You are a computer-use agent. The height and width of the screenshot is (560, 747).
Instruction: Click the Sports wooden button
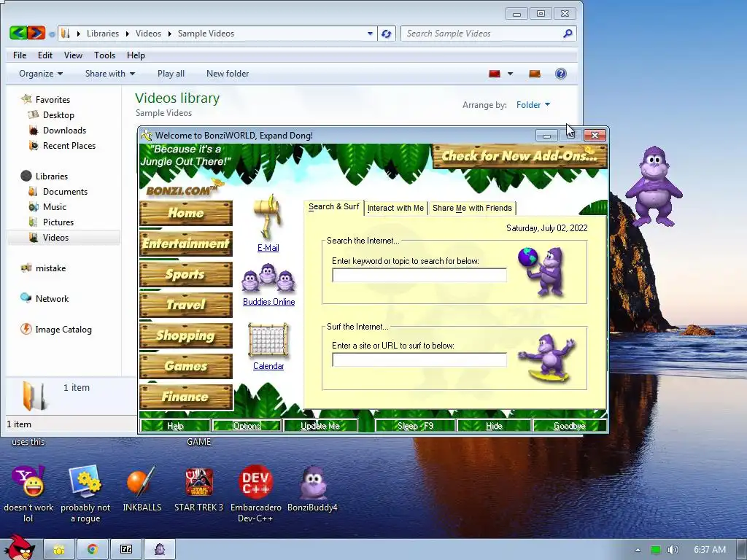point(186,274)
